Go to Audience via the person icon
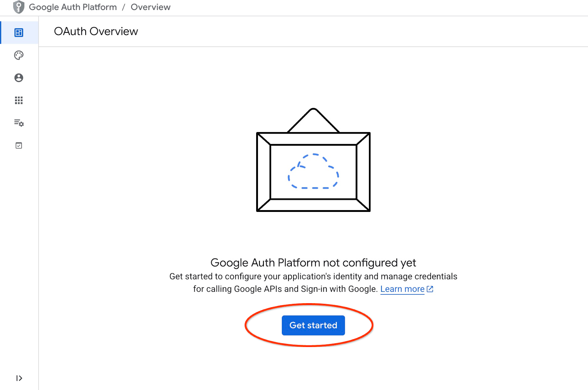Screen dimensions: 588x390 (x=19, y=78)
